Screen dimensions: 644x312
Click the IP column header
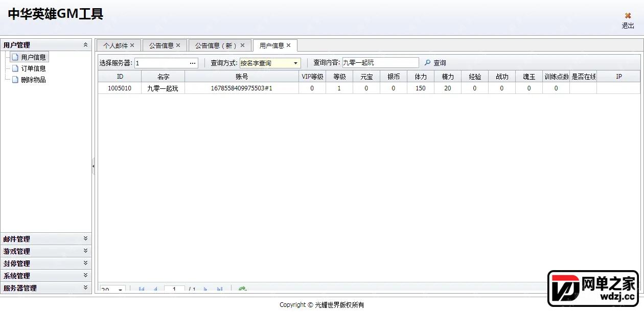pos(618,77)
